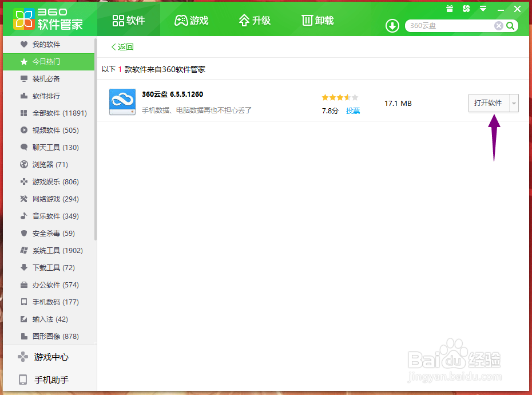Click the sidebar vertical scrollbar
Viewport: 532px width, 395px height.
[x=96, y=139]
